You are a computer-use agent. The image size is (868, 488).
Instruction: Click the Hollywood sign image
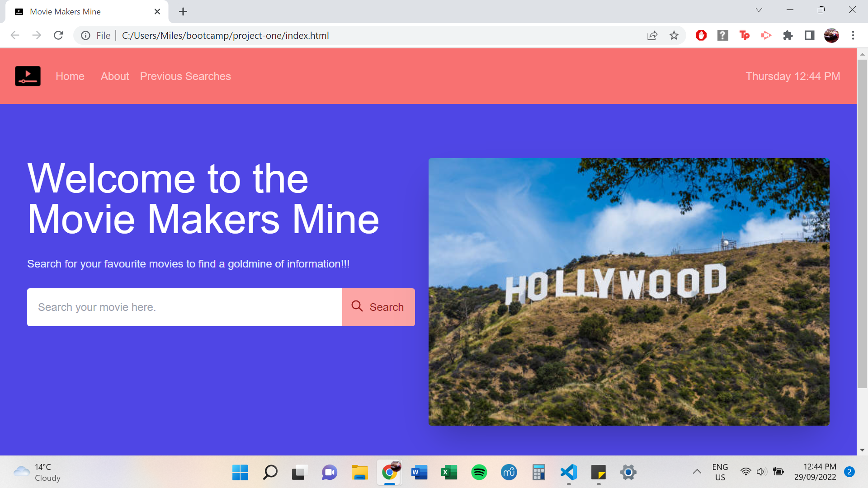(629, 291)
